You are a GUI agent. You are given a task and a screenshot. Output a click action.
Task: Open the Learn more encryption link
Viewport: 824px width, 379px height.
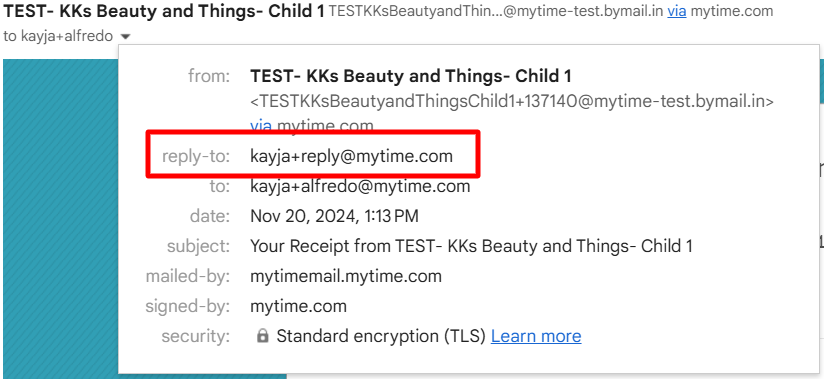(x=536, y=336)
